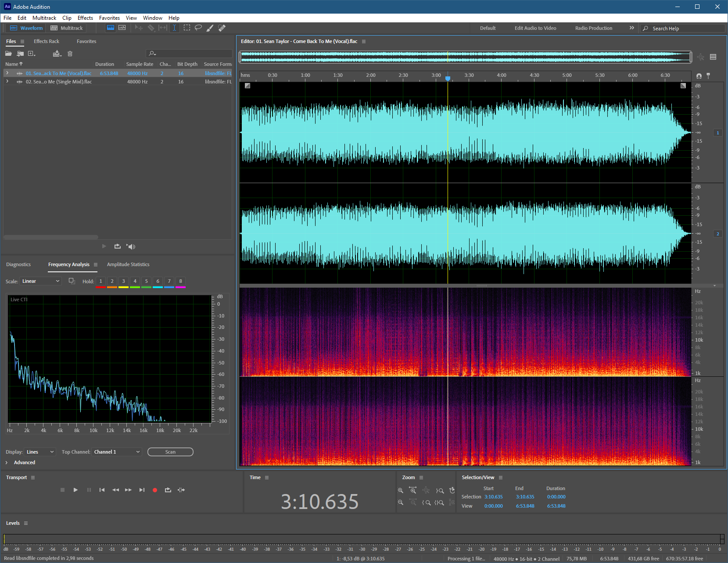Open the Frequency Analysis panel menu
This screenshot has height=563, width=728.
click(96, 264)
